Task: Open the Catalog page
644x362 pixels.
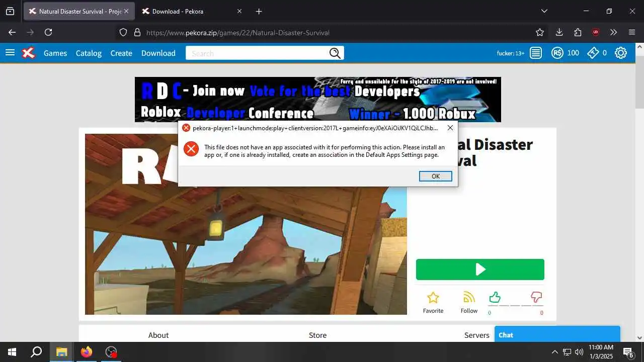Action: (x=89, y=53)
